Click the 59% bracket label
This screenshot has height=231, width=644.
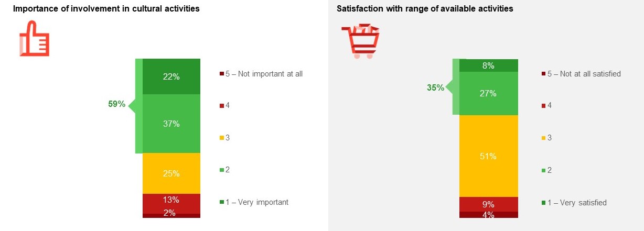coord(116,104)
